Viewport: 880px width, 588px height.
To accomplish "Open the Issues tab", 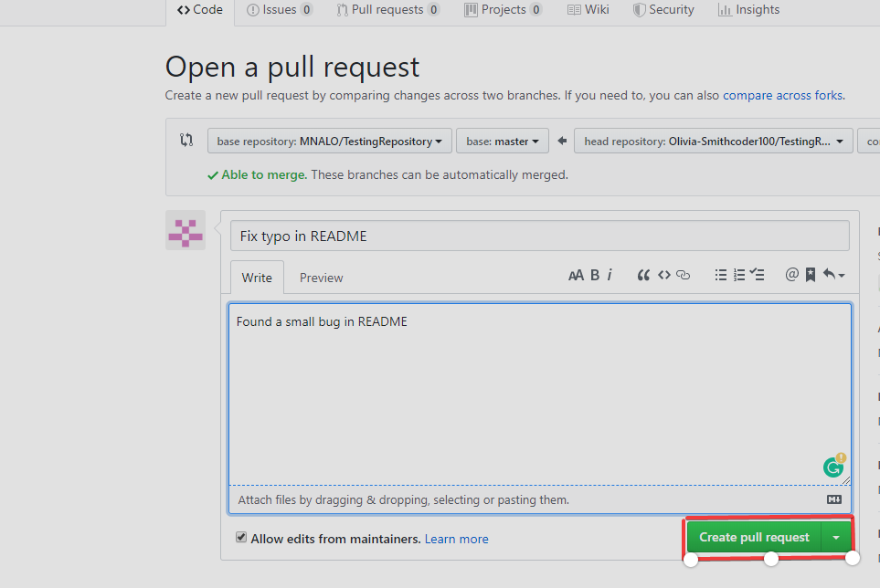I will [280, 9].
